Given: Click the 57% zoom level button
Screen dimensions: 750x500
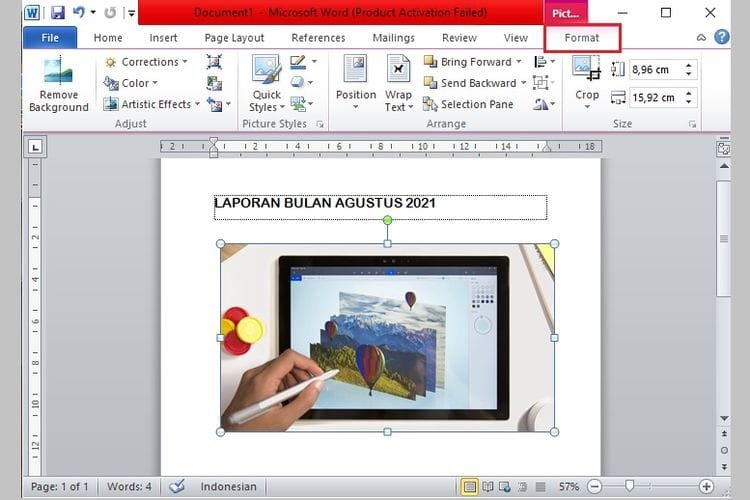Looking at the screenshot, I should [569, 487].
